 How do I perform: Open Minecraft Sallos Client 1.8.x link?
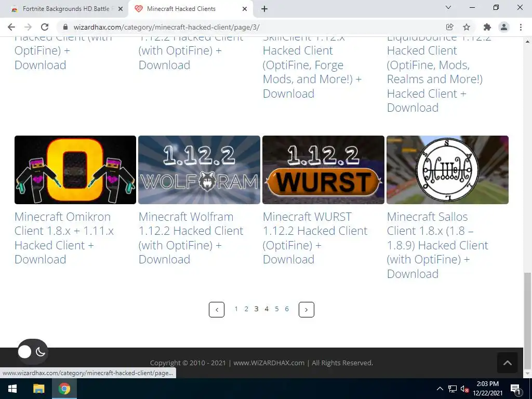pyautogui.click(x=437, y=245)
